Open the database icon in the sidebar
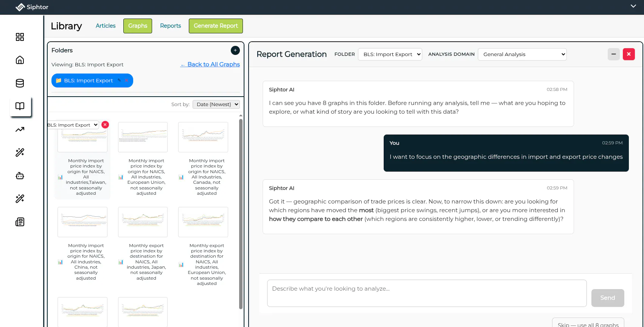The height and width of the screenshot is (327, 644). pos(20,83)
